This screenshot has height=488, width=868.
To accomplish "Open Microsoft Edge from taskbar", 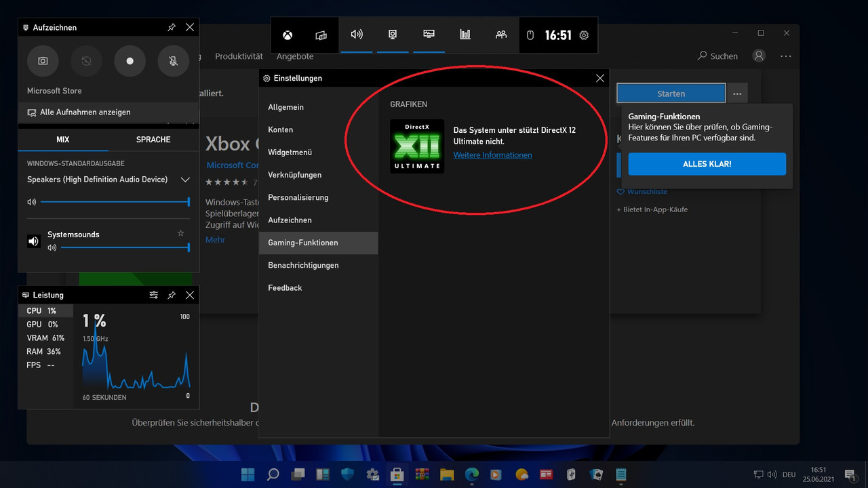I will 471,474.
